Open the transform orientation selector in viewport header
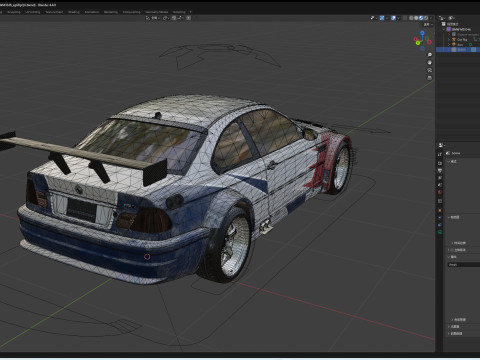 (x=152, y=18)
